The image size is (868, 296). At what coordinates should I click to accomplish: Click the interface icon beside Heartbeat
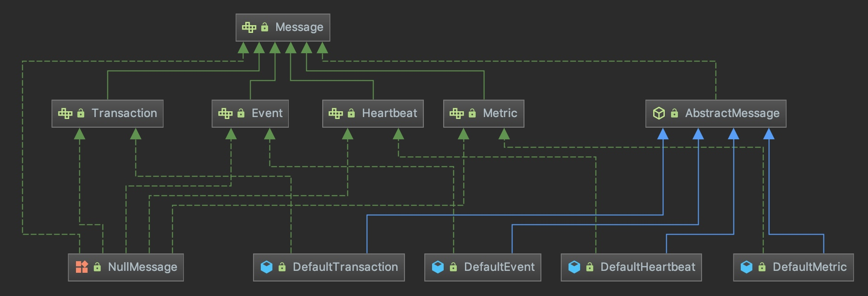pos(336,114)
